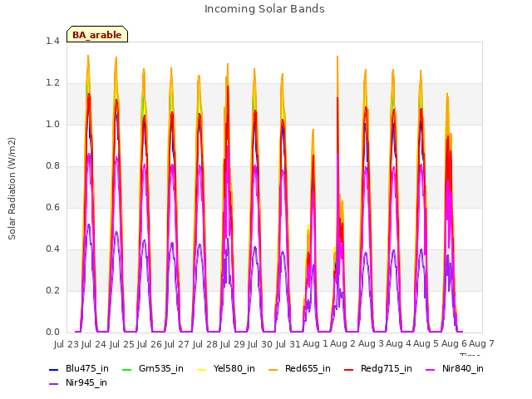The height and width of the screenshot is (399, 532).
Task: Click the Jul 26 x-axis date label
Action: coord(150,344)
